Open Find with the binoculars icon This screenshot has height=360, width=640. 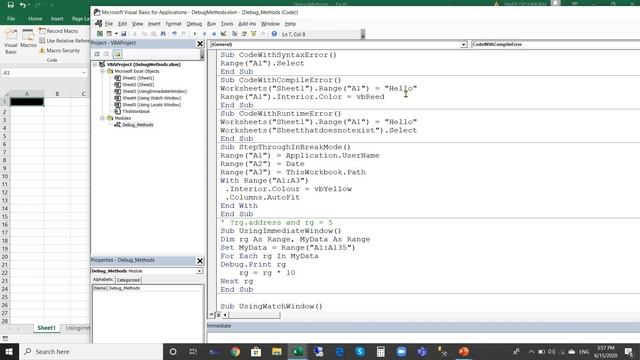coord(163,34)
